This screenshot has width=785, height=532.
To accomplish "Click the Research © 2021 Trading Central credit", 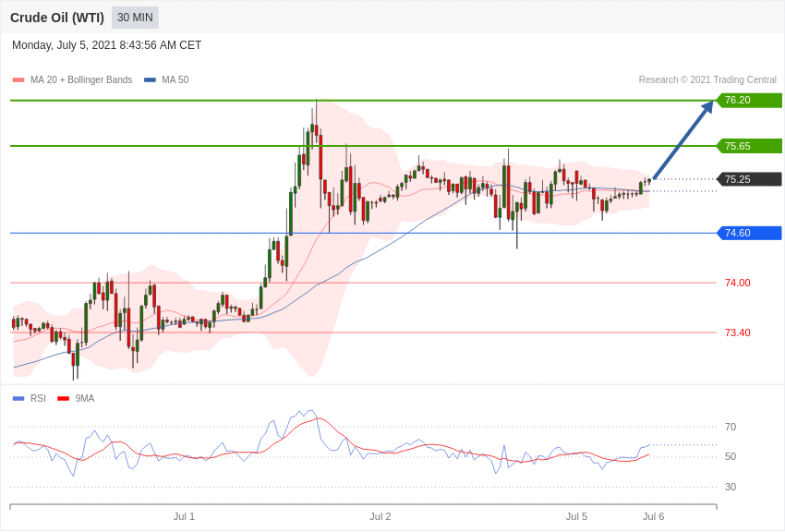I will [707, 79].
